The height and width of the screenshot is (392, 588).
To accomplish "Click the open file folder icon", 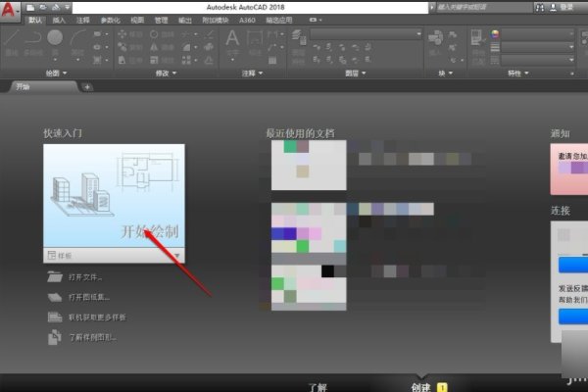I will point(54,278).
